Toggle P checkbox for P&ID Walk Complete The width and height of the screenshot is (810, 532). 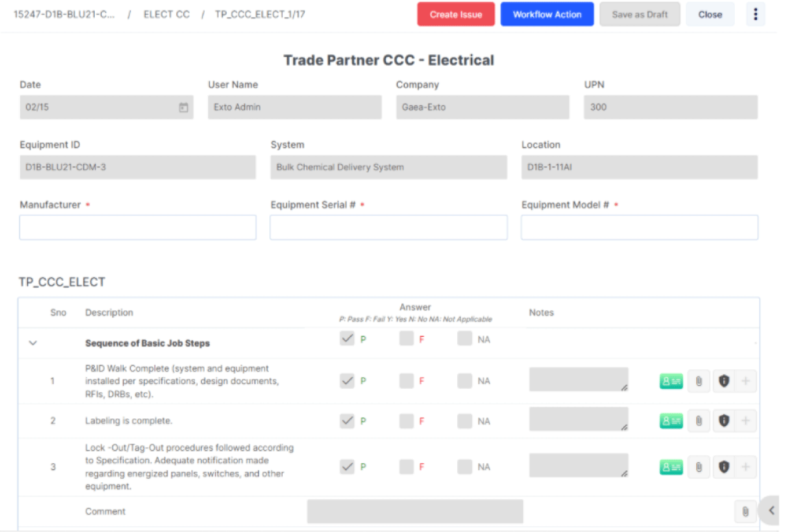[347, 381]
